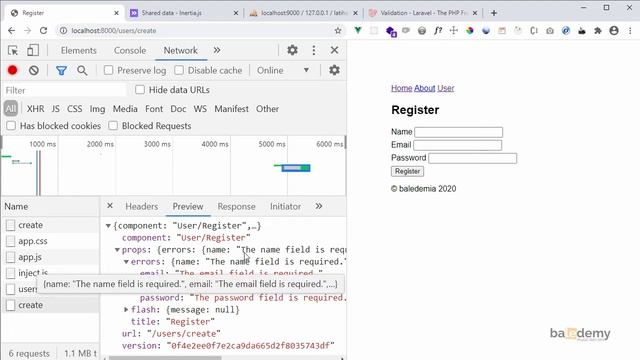This screenshot has height=360, width=640.
Task: Filter requests by JS type
Action: [56, 109]
